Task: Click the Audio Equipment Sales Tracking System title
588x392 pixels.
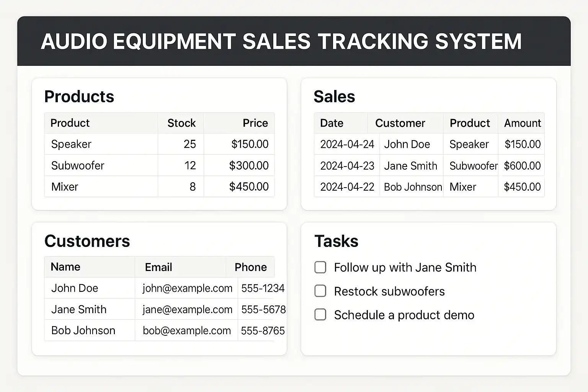Action: (281, 41)
